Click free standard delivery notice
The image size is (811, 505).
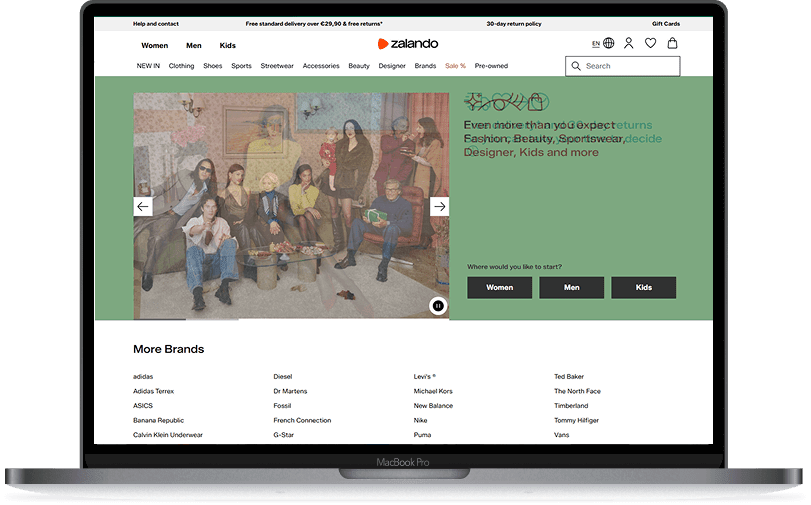coord(314,24)
